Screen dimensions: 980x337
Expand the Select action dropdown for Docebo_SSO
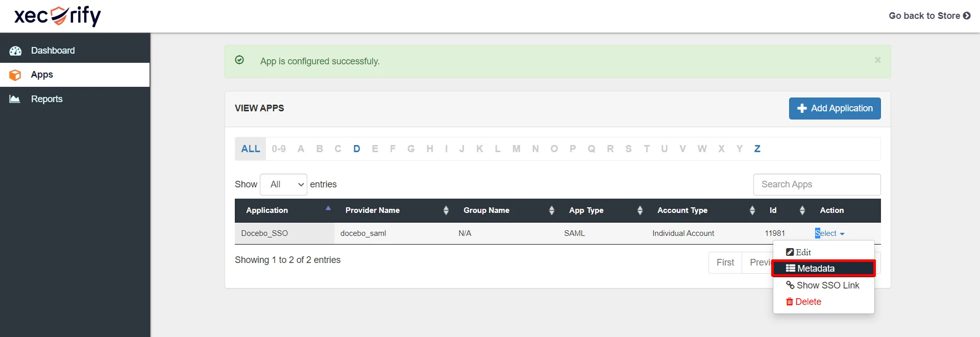pyautogui.click(x=829, y=233)
